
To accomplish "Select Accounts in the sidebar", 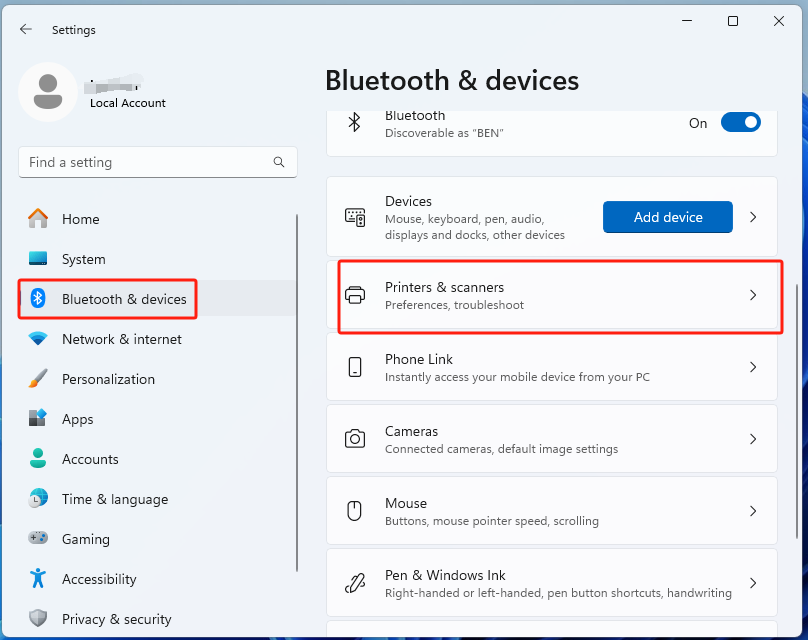I will pyautogui.click(x=157, y=459).
